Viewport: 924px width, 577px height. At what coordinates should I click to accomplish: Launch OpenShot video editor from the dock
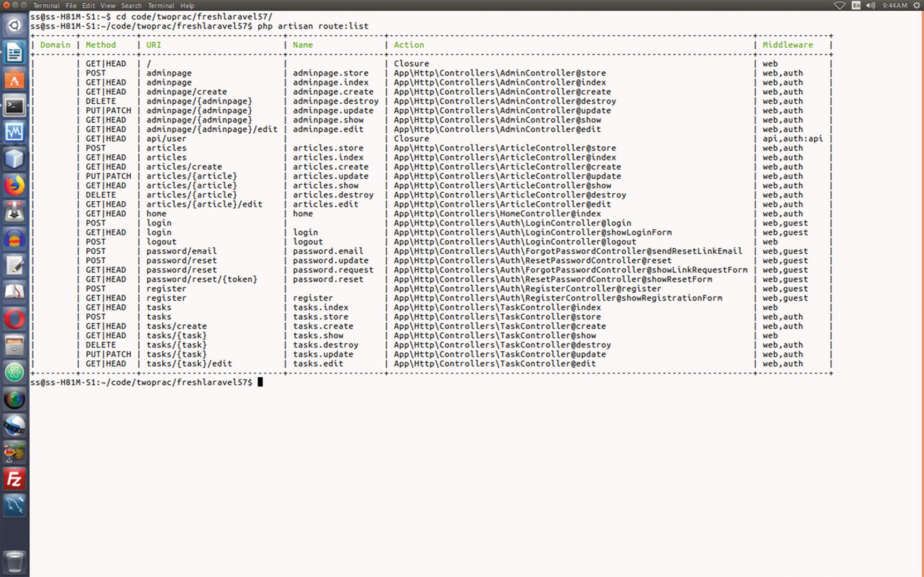(14, 426)
